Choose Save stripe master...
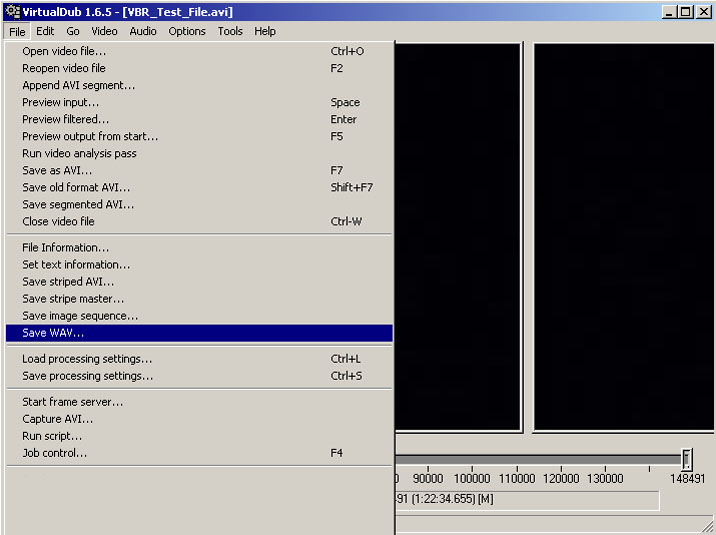 [199, 299]
